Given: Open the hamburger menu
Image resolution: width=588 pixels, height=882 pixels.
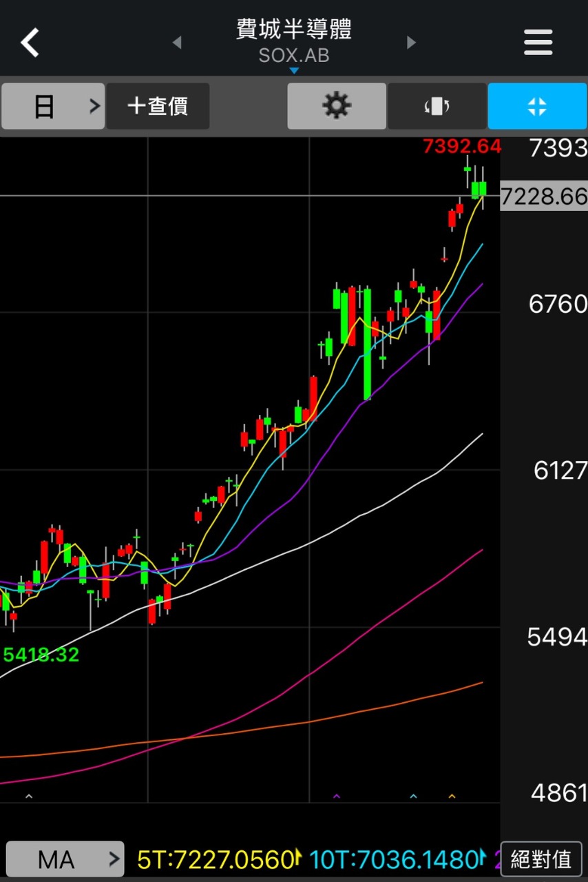Looking at the screenshot, I should [538, 43].
